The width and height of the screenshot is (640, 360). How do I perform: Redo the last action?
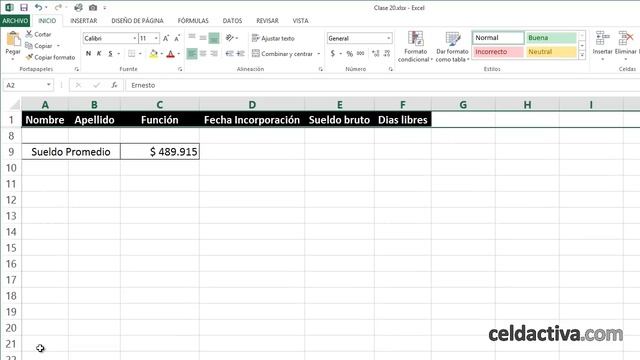coord(58,7)
